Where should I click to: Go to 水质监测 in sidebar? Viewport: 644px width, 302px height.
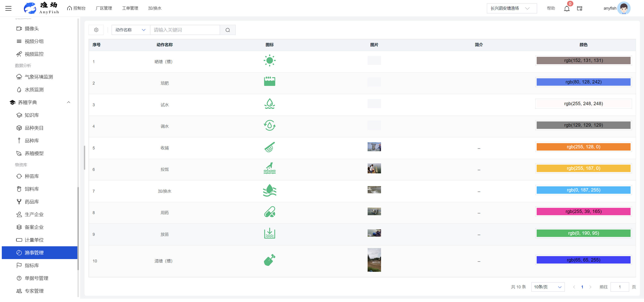pyautogui.click(x=34, y=89)
